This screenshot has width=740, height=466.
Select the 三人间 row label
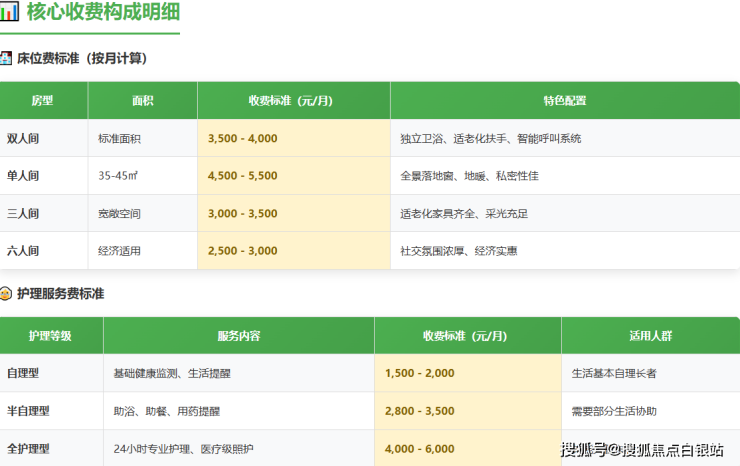[x=23, y=213]
